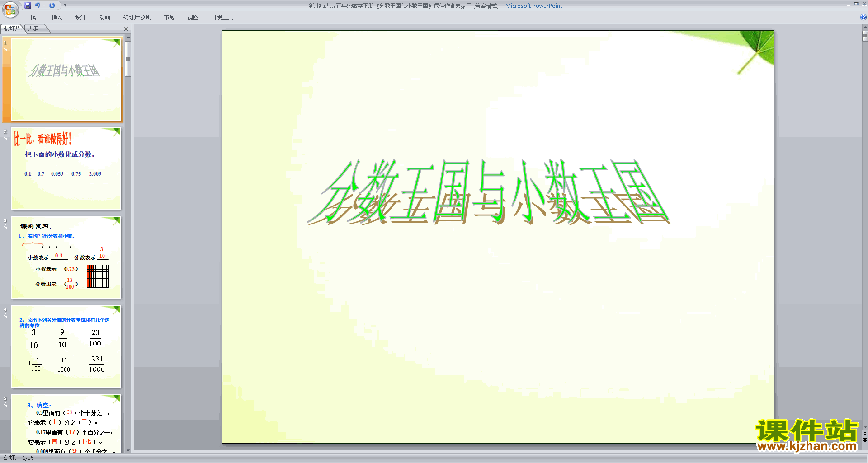Screen dimensions: 868x463
Task: Click status bar text 幻灯片 1/35
Action: pos(19,458)
